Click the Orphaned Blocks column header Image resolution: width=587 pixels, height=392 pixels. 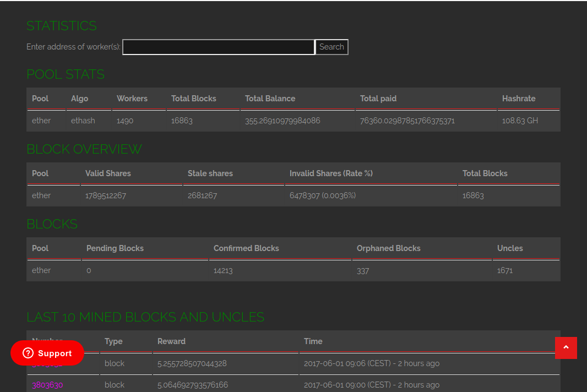(388, 248)
